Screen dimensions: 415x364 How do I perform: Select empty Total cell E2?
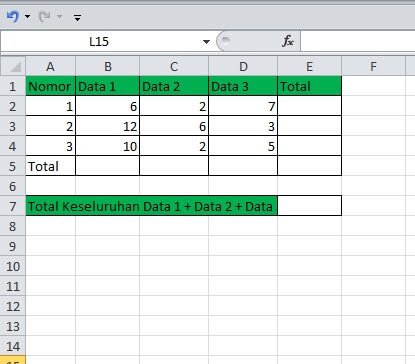point(309,106)
